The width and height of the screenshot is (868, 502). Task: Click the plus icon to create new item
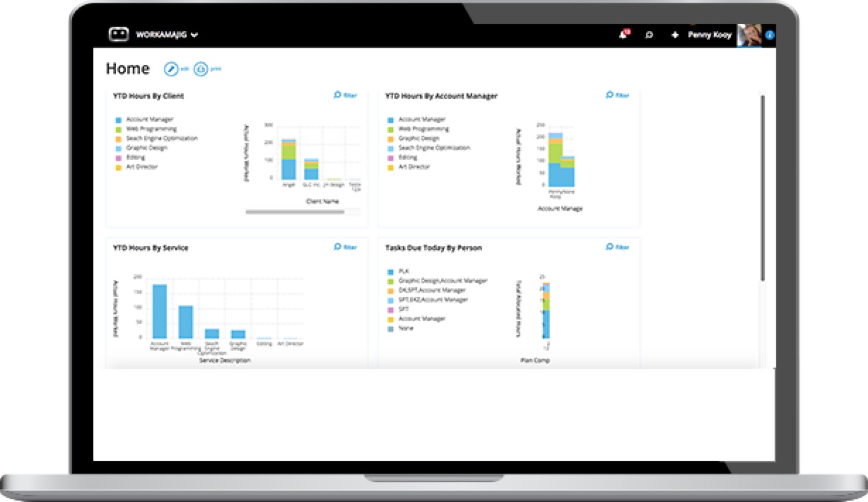click(x=674, y=34)
